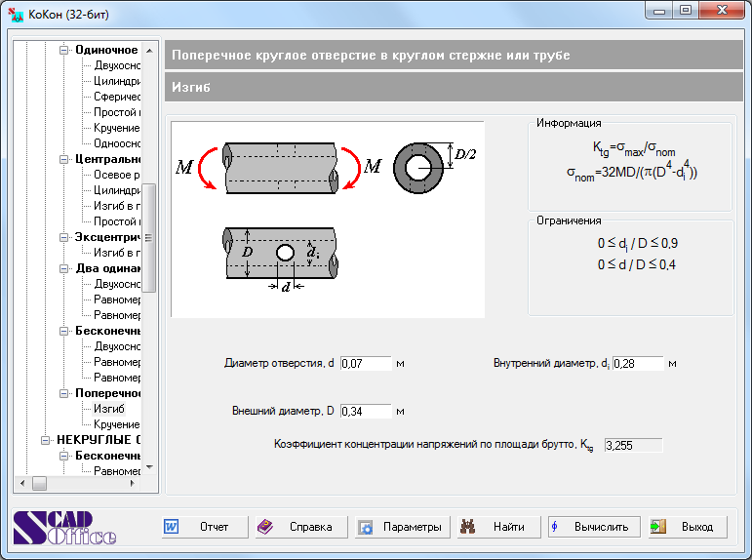Click tree scrollbar down arrow
Image resolution: width=752 pixels, height=560 pixels.
149,467
